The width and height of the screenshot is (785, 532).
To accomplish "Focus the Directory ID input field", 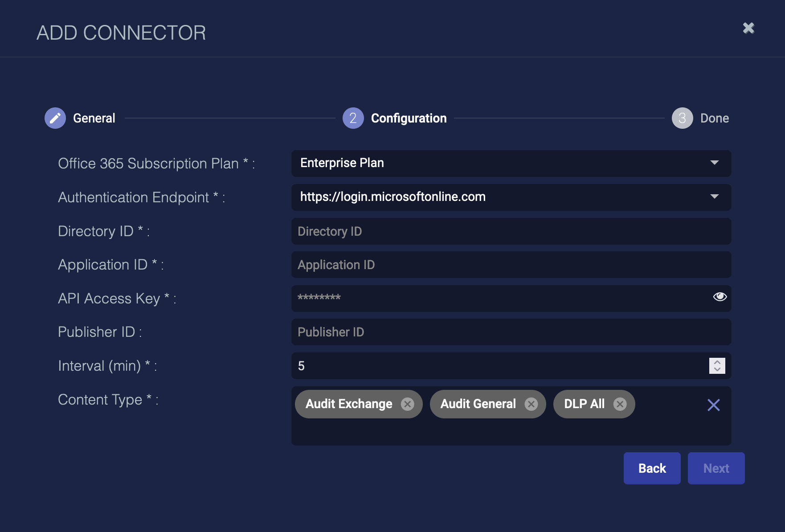I will (511, 231).
